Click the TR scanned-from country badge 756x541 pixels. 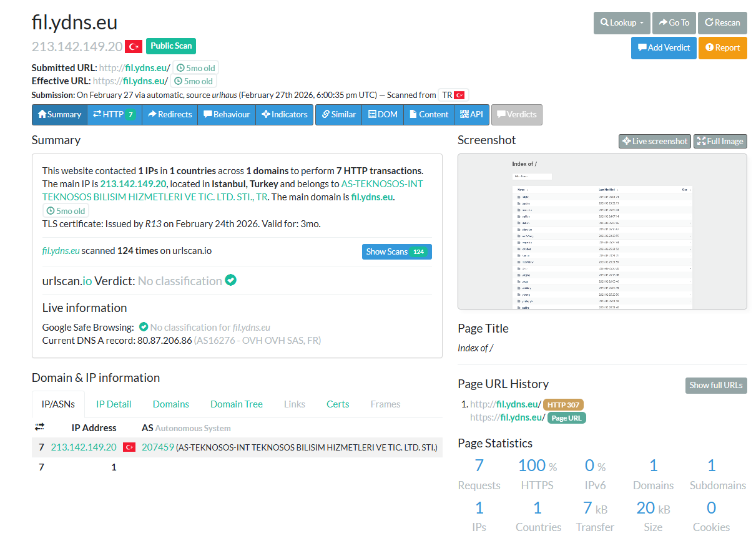(x=453, y=95)
